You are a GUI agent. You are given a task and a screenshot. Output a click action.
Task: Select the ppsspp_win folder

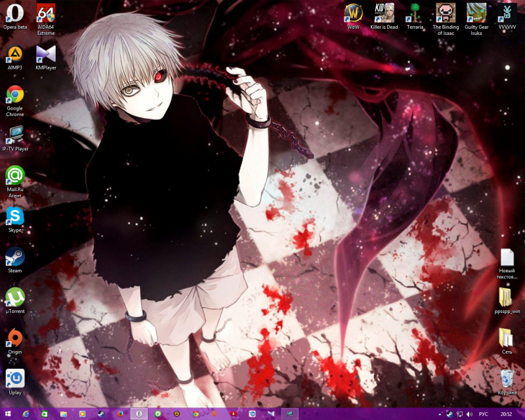(x=507, y=301)
